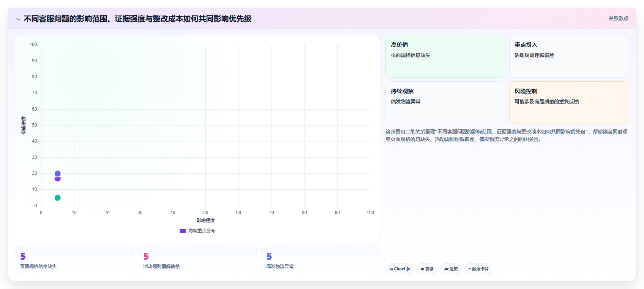Select the 页面规格信息缺失 stat card
This screenshot has width=644, height=289.
point(74,260)
